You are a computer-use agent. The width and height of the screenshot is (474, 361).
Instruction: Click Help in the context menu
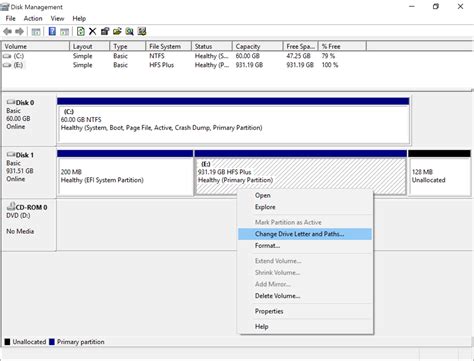tap(305, 326)
